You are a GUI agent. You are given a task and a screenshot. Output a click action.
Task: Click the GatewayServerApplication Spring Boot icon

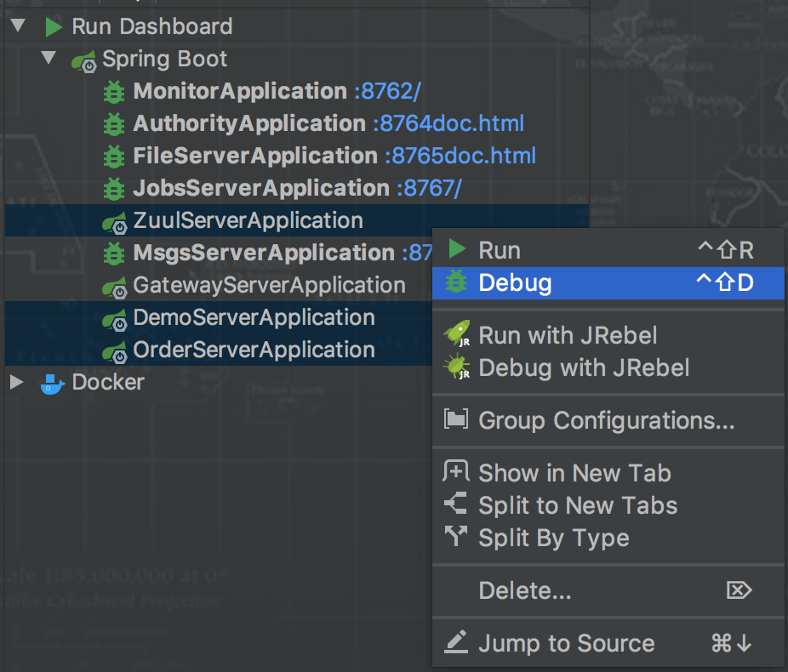point(115,288)
